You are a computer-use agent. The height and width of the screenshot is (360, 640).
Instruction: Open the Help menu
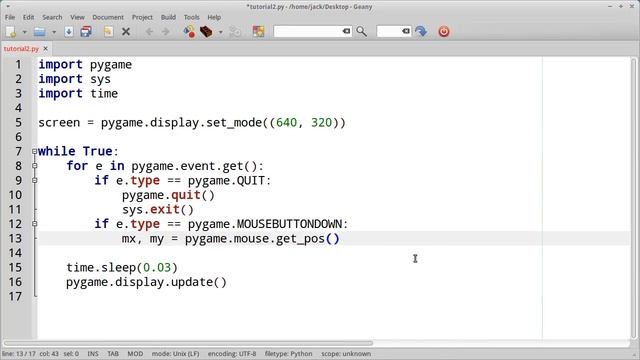click(214, 17)
